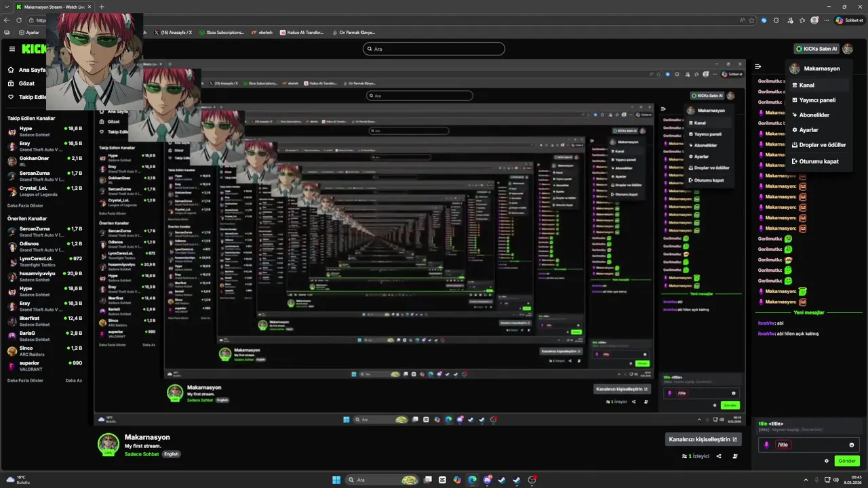Open LynxCerezLoL recommended channel
This screenshot has width=868, height=488.
(45, 262)
